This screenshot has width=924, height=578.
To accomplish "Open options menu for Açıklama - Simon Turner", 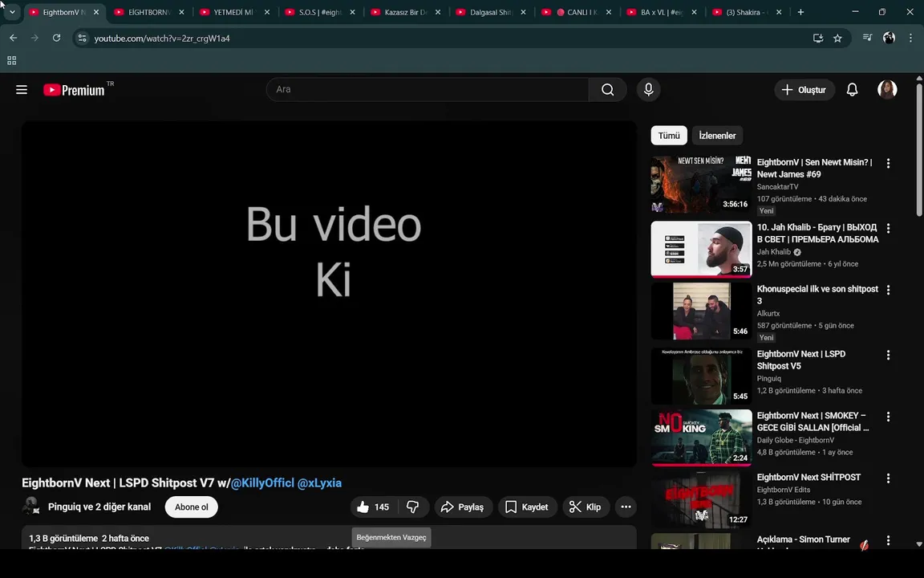I will (x=888, y=540).
